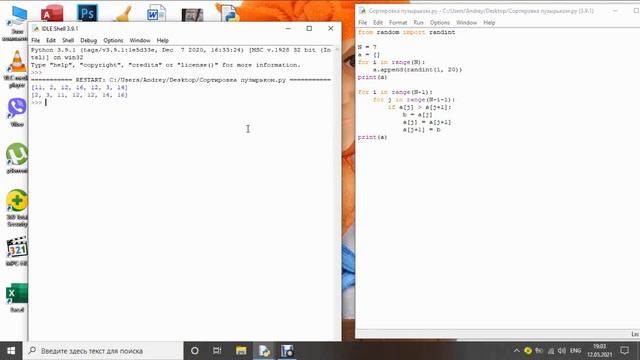Click the 'N = 7' code line
Screen dimensions: 640x360
click(367, 47)
